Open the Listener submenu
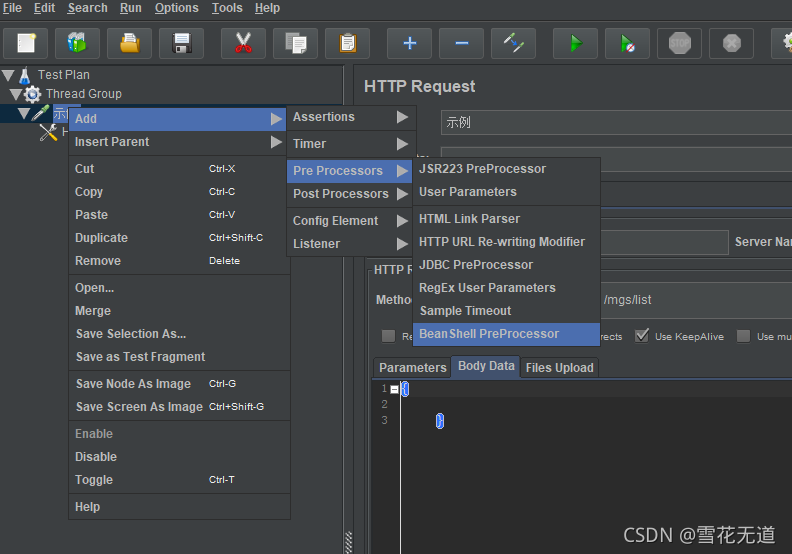 pos(351,244)
